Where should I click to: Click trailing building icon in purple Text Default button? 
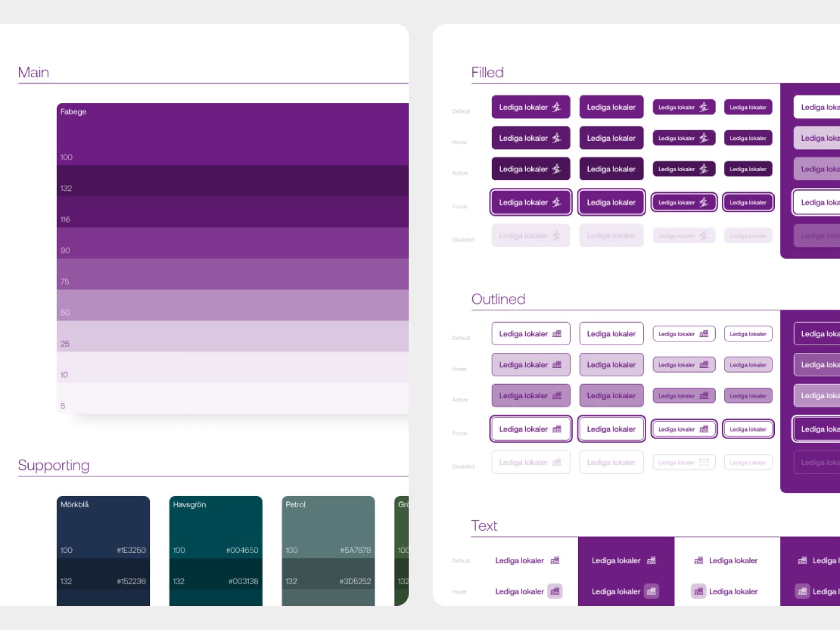tap(651, 560)
